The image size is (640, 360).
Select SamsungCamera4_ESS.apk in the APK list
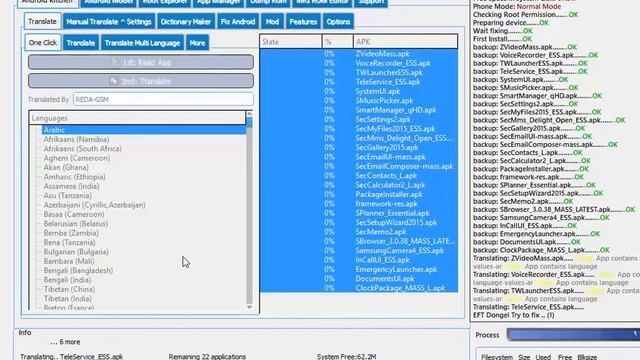click(x=399, y=251)
